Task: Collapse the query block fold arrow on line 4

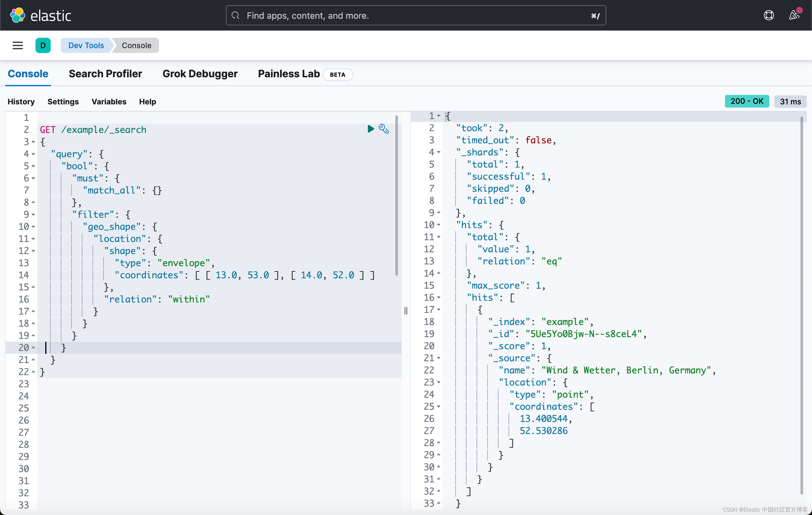Action: click(x=33, y=154)
